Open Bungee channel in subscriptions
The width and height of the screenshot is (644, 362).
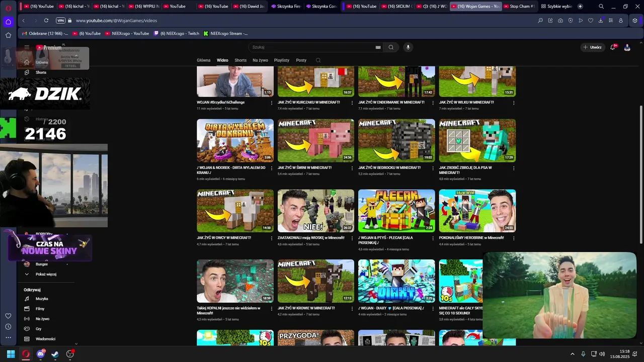click(42, 264)
